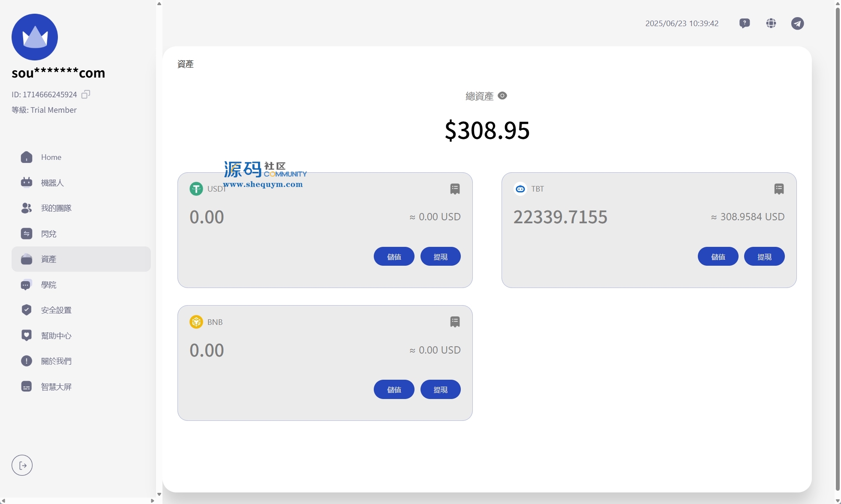Open the Telegram icon in header
Image resolution: width=841 pixels, height=504 pixels.
[797, 23]
